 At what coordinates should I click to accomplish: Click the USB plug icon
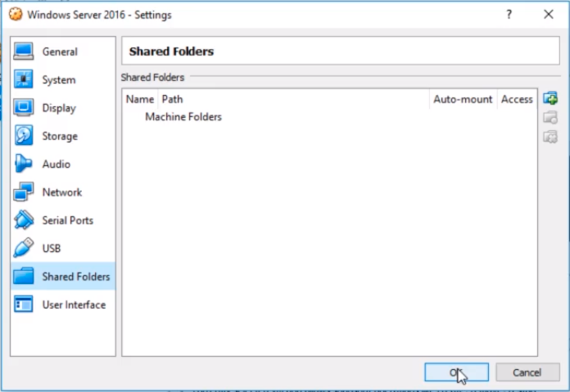pyautogui.click(x=24, y=248)
